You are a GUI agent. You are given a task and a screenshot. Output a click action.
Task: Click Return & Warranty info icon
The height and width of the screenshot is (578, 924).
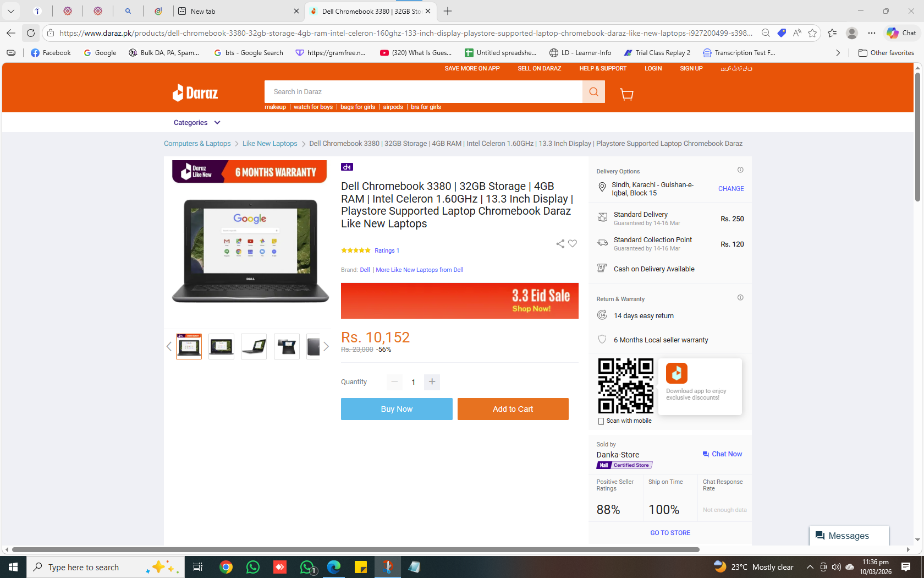tap(740, 298)
